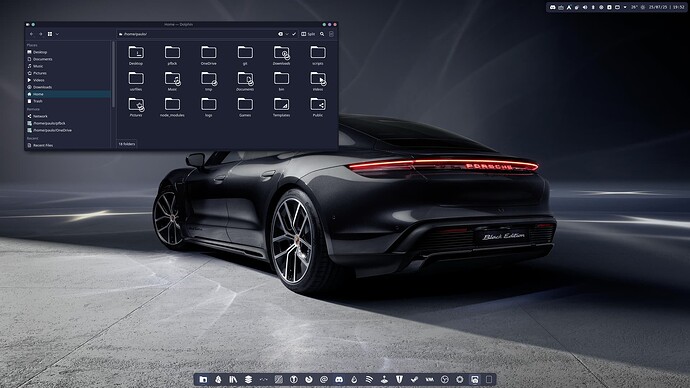Screen dimensions: 690x388
Task: Expand hidden tray icons arrow
Action: (x=625, y=7)
